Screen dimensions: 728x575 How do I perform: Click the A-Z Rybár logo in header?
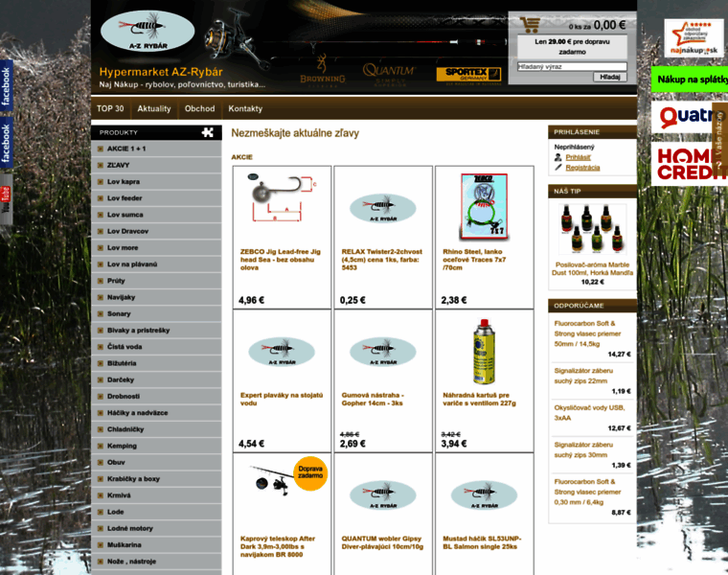click(148, 31)
